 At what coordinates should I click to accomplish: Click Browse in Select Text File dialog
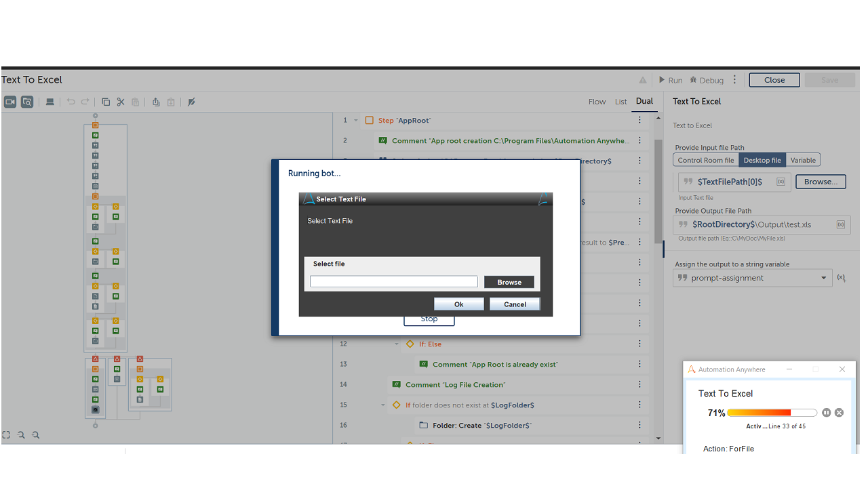pos(509,282)
